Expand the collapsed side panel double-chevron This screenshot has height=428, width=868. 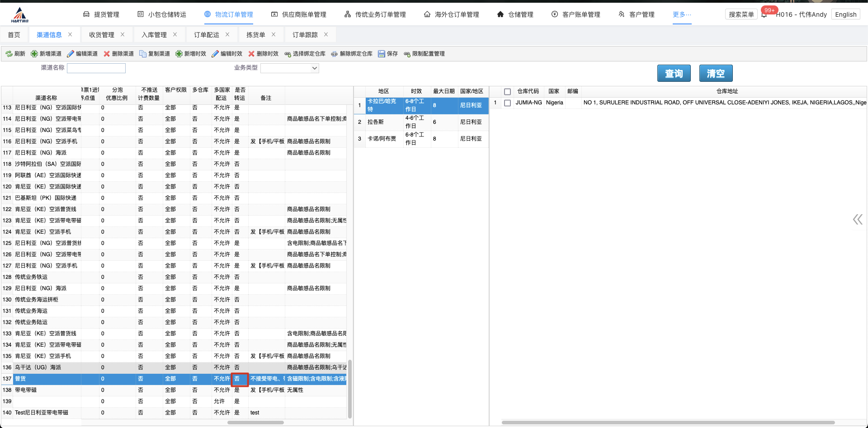tap(857, 220)
